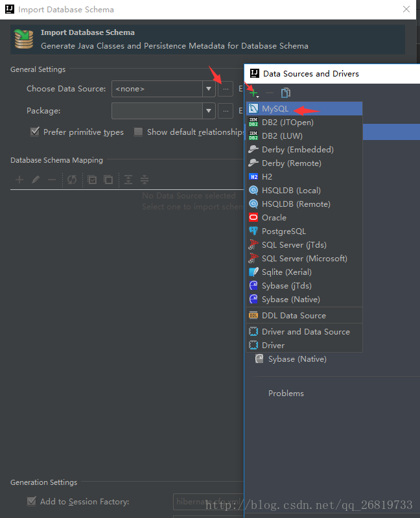Choose Oracle data source
This screenshot has width=420, height=518.
pos(304,218)
